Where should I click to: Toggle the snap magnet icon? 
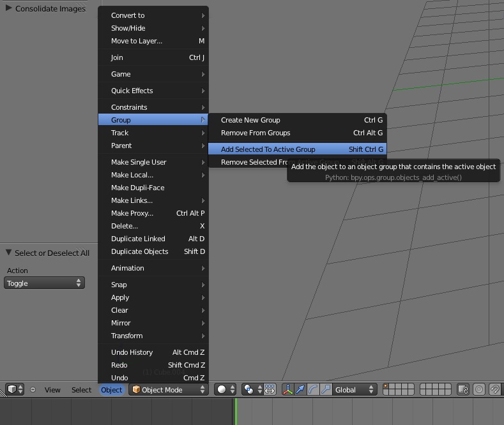click(494, 389)
